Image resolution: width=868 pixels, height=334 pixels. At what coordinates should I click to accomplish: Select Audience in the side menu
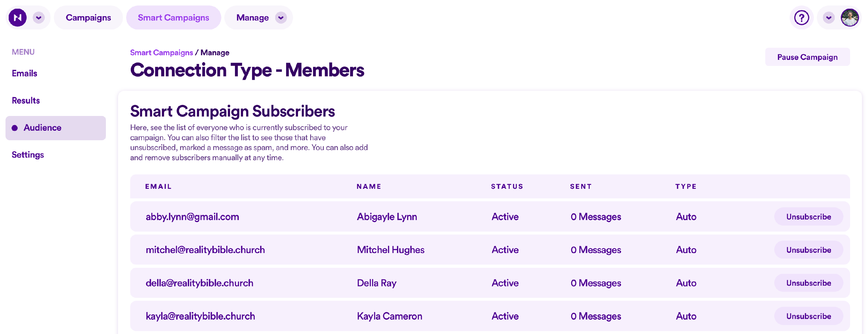point(43,128)
